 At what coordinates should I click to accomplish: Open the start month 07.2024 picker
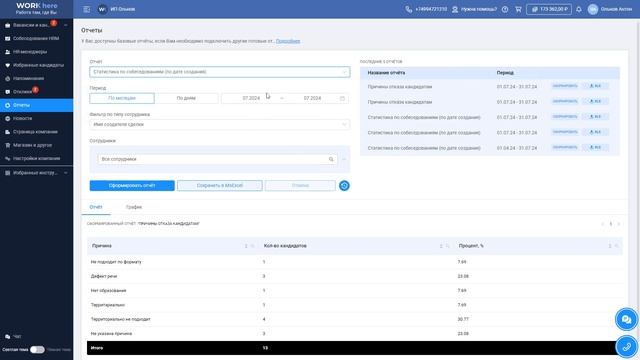point(251,98)
